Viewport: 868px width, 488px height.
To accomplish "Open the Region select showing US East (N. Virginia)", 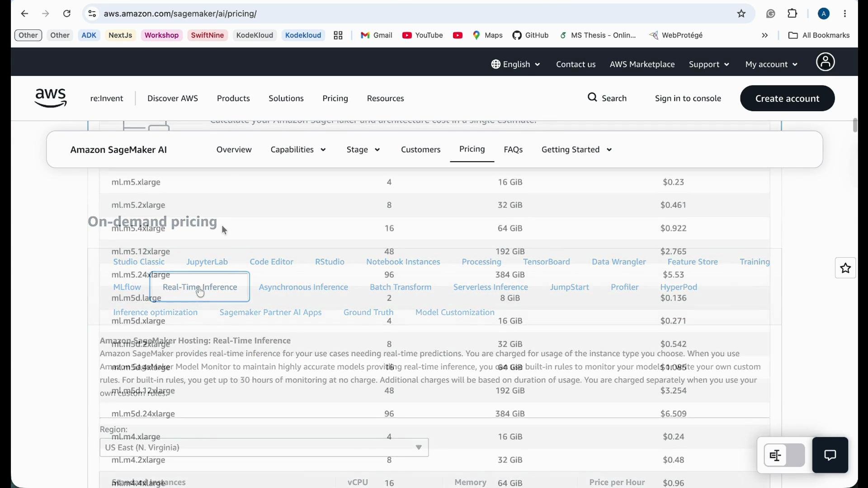I will (264, 448).
